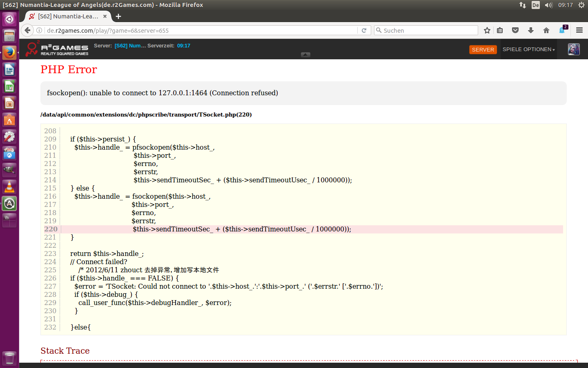Open a new tab with the plus button
This screenshot has width=588, height=368.
(x=118, y=16)
